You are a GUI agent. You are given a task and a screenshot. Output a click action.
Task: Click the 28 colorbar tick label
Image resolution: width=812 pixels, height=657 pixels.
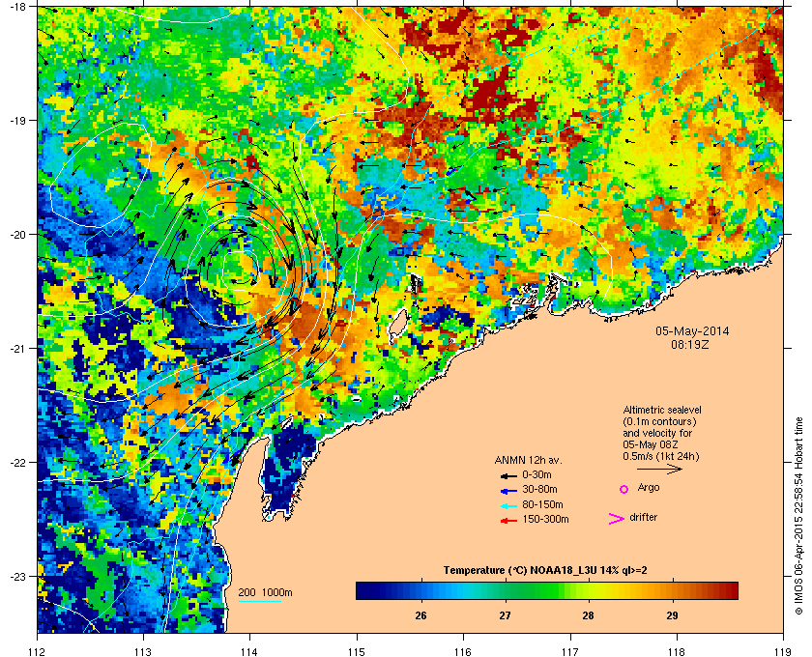point(589,616)
